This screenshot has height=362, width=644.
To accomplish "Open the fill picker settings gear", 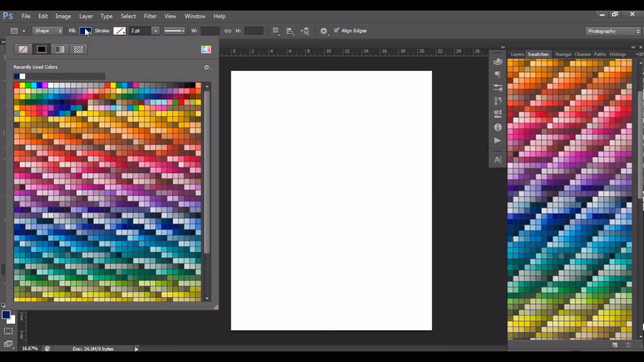I will (x=207, y=67).
